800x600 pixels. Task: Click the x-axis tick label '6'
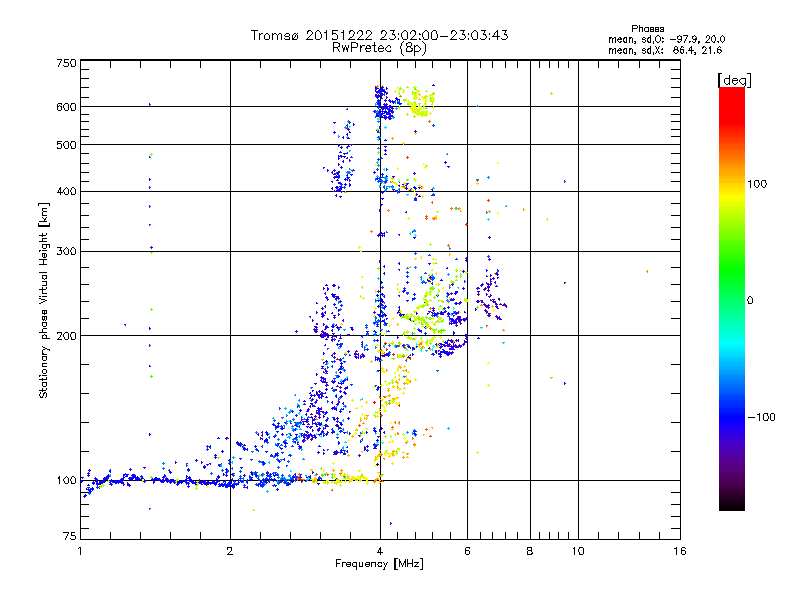pyautogui.click(x=467, y=551)
